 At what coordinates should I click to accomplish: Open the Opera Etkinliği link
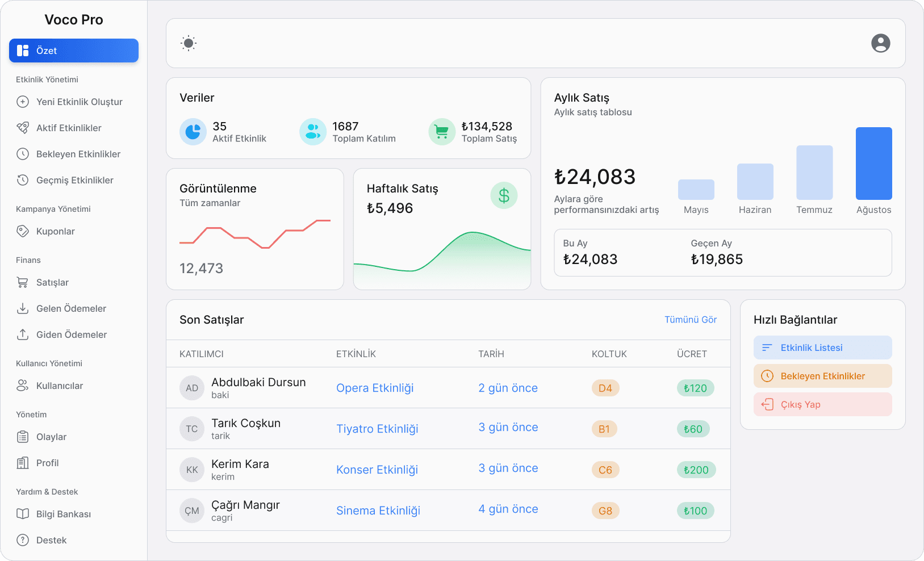pyautogui.click(x=375, y=388)
